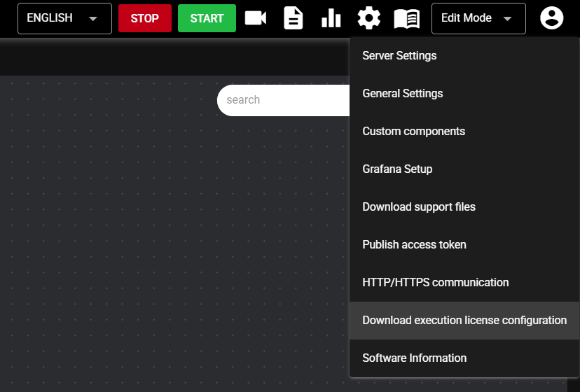This screenshot has height=392, width=580.
Task: Open the video camera recording icon
Action: tap(256, 18)
